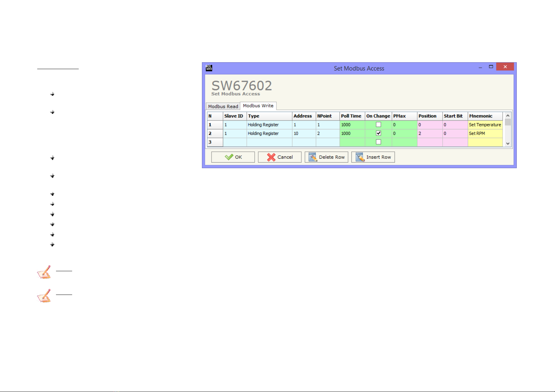Viewport: 555px width, 392px height.
Task: Select 'Set RPM' mnemonic cell
Action: pos(485,133)
